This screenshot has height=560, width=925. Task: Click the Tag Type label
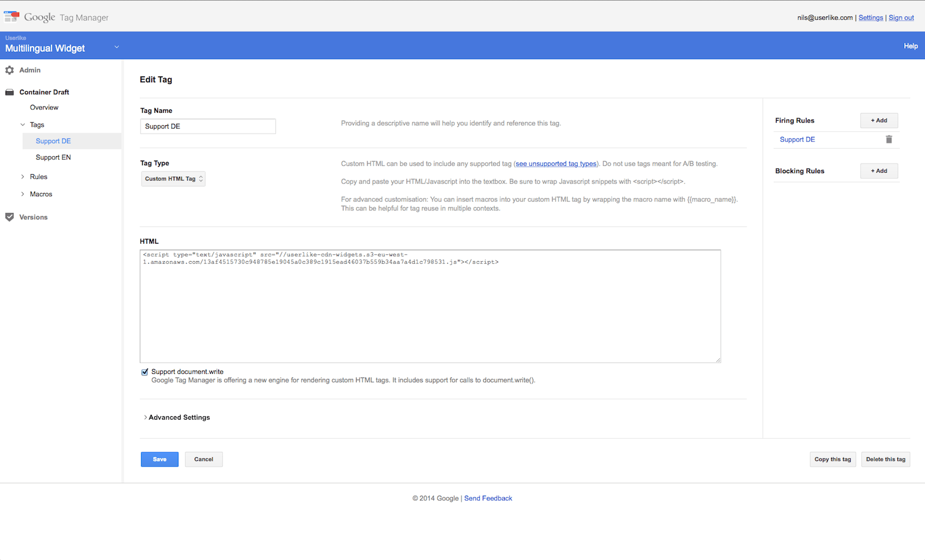[x=155, y=163]
